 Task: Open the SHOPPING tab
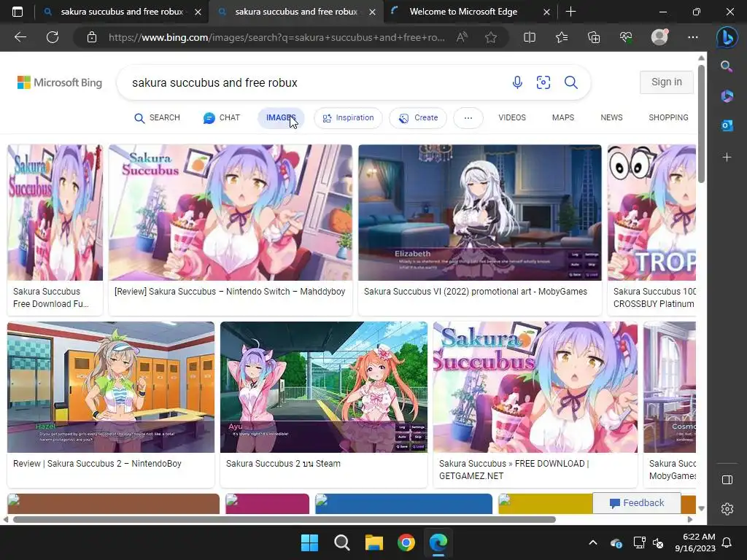click(x=668, y=117)
